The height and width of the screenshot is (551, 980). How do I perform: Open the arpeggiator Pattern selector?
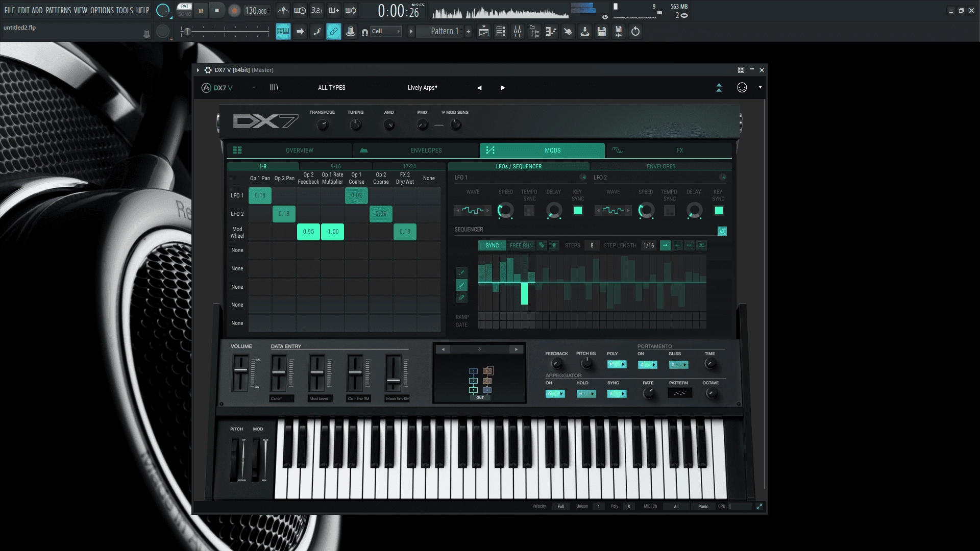tap(680, 393)
